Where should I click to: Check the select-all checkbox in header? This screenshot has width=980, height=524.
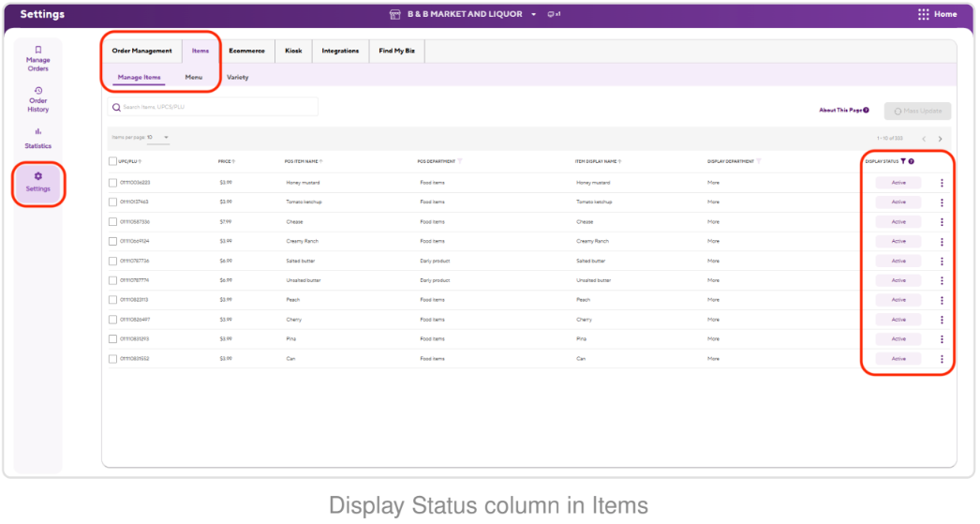pyautogui.click(x=112, y=161)
